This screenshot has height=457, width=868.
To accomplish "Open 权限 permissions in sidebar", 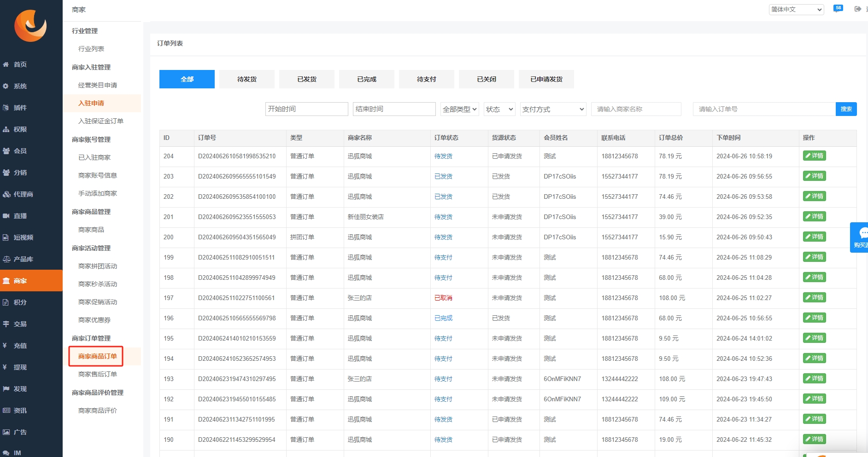I will [31, 129].
